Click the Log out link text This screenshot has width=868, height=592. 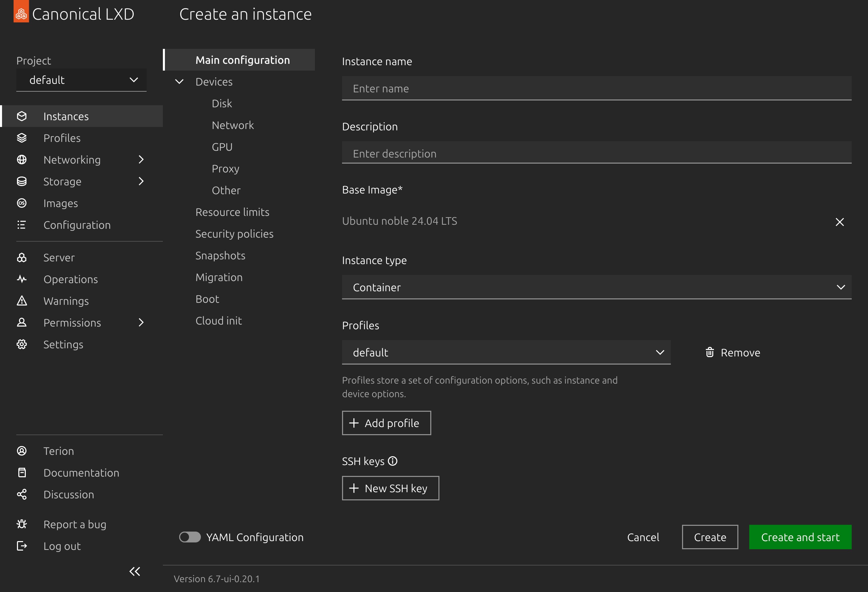pyautogui.click(x=62, y=546)
